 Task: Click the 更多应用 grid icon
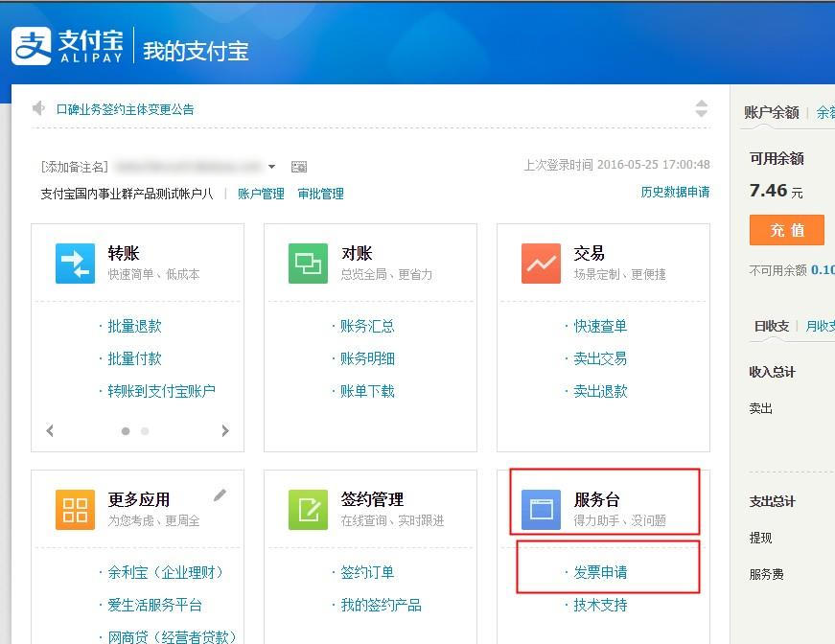pos(75,510)
